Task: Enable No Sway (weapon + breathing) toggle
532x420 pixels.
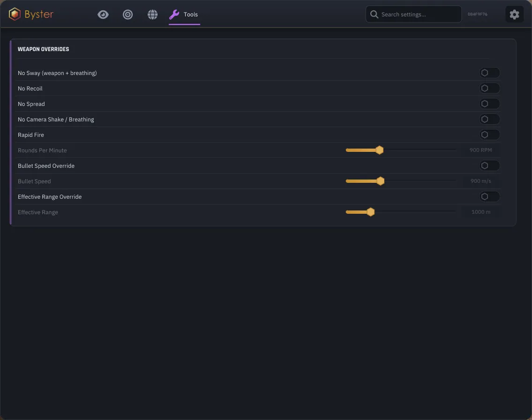Action: click(489, 73)
